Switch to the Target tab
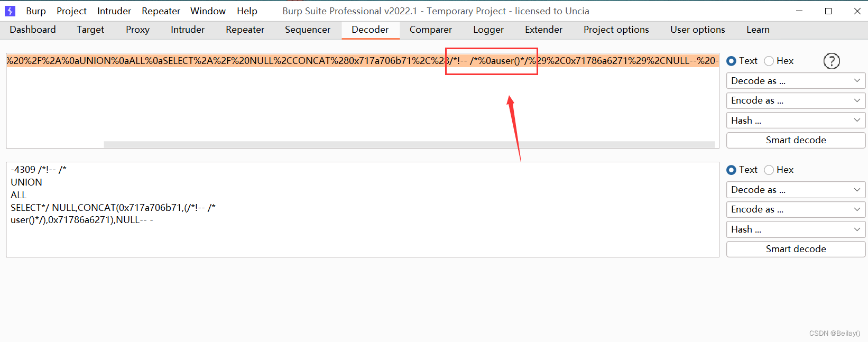 [x=90, y=30]
